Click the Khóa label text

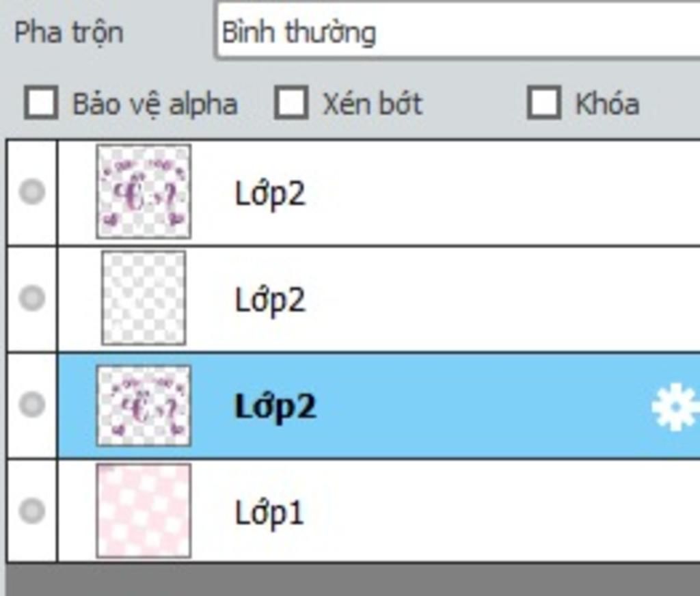pyautogui.click(x=607, y=104)
